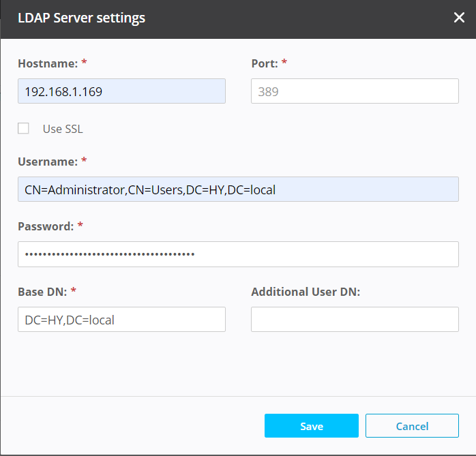Screen dimensions: 476x456
Task: Click the Port label
Action: 265,63
